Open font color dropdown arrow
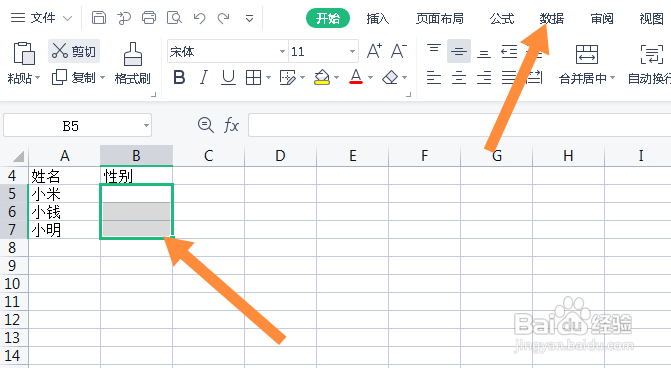 pos(371,78)
